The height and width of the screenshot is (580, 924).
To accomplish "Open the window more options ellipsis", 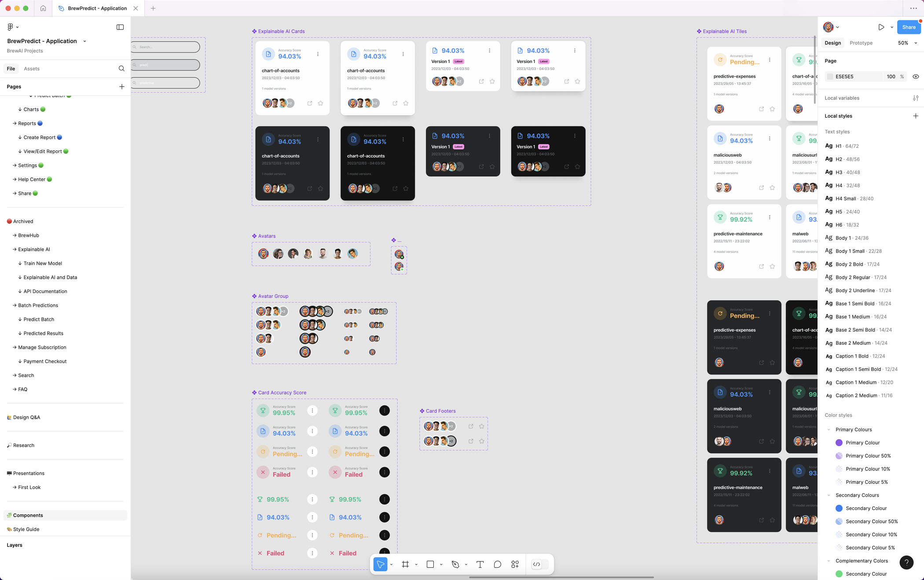I will coord(913,8).
